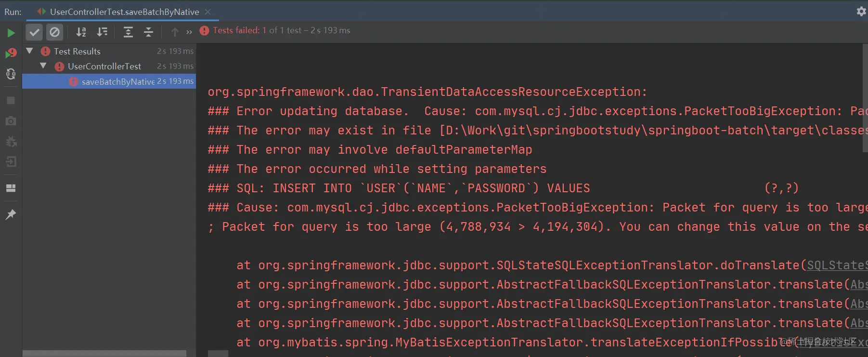Image resolution: width=868 pixels, height=357 pixels.
Task: Click the MyBatisExceptionTranslator stack trace line
Action: point(552,342)
